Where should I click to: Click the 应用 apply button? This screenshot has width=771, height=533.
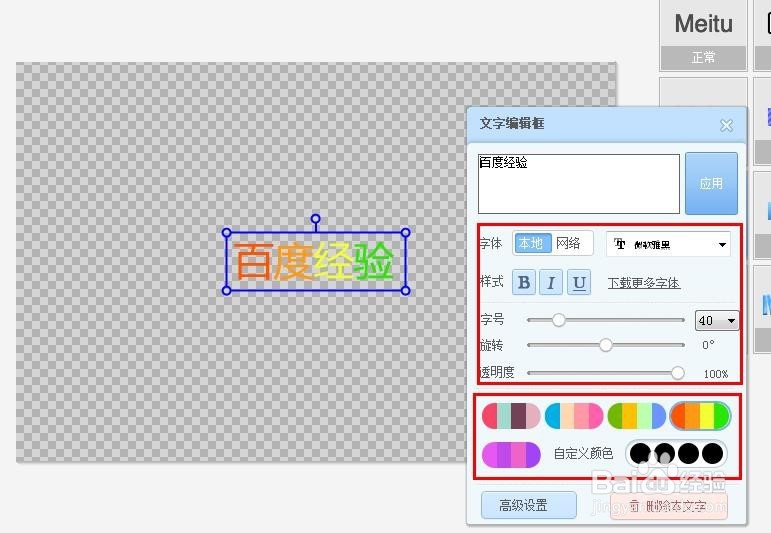click(x=711, y=183)
